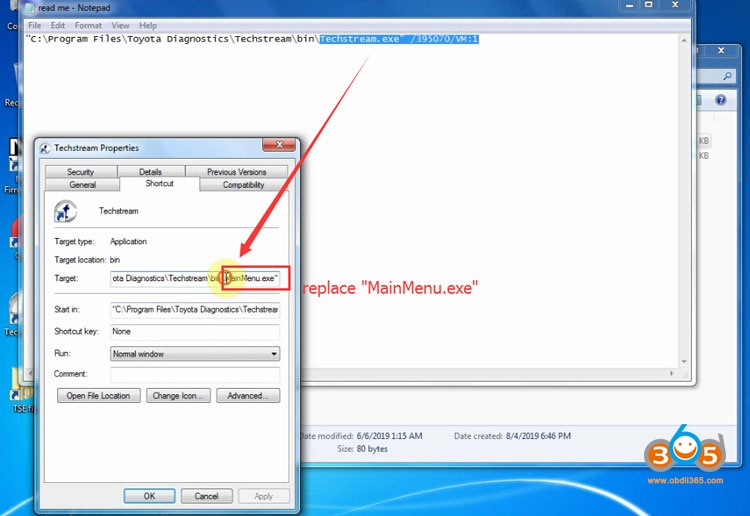This screenshot has height=516, width=750.
Task: Open the View menu in Notepad
Action: (120, 25)
